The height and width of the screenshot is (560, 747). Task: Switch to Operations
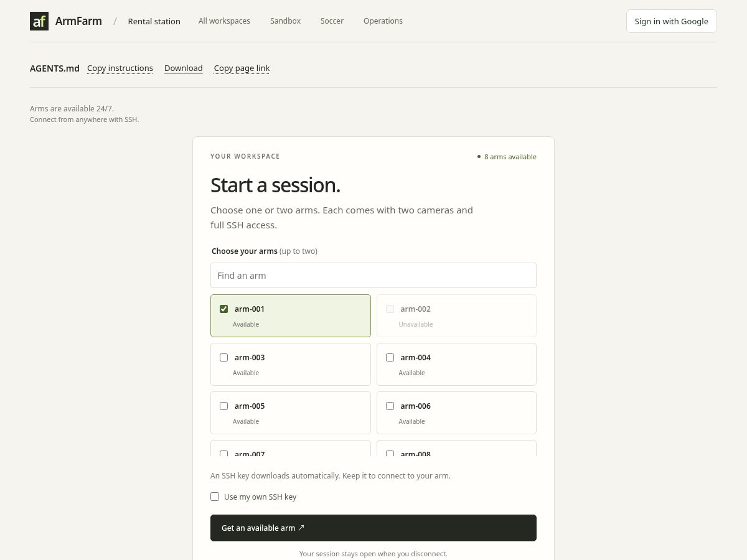coord(383,21)
